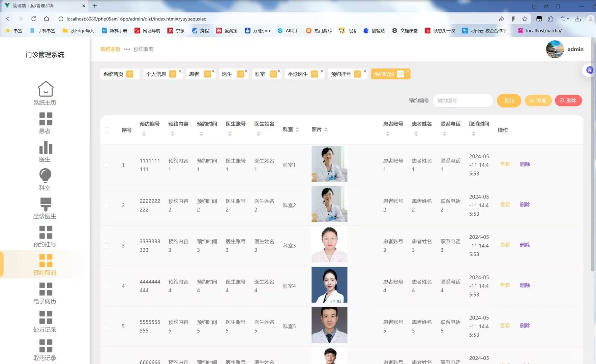Click inside the 预约编号 input field
Screen dimensions: 596x364
[462, 100]
